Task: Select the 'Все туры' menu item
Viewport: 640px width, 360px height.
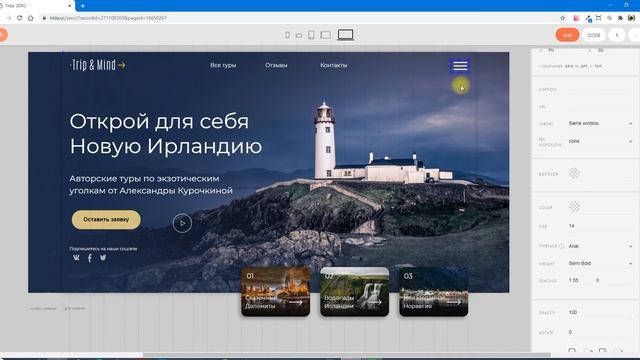Action: 223,65
